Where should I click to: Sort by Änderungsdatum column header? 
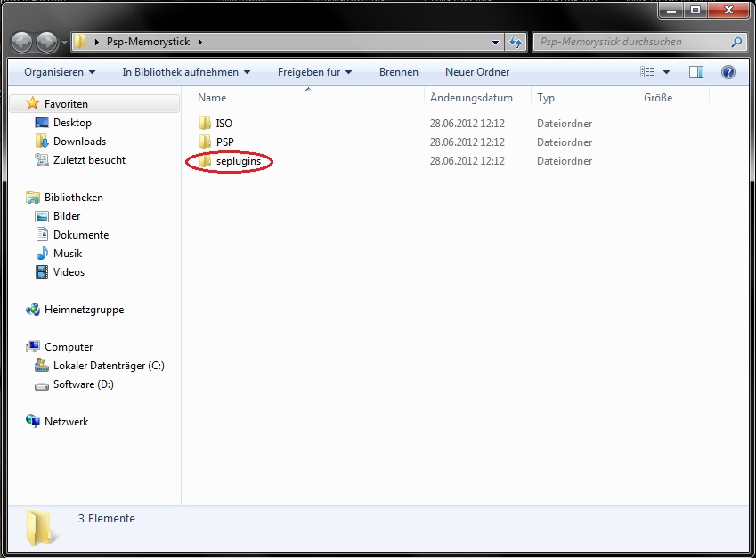click(471, 98)
